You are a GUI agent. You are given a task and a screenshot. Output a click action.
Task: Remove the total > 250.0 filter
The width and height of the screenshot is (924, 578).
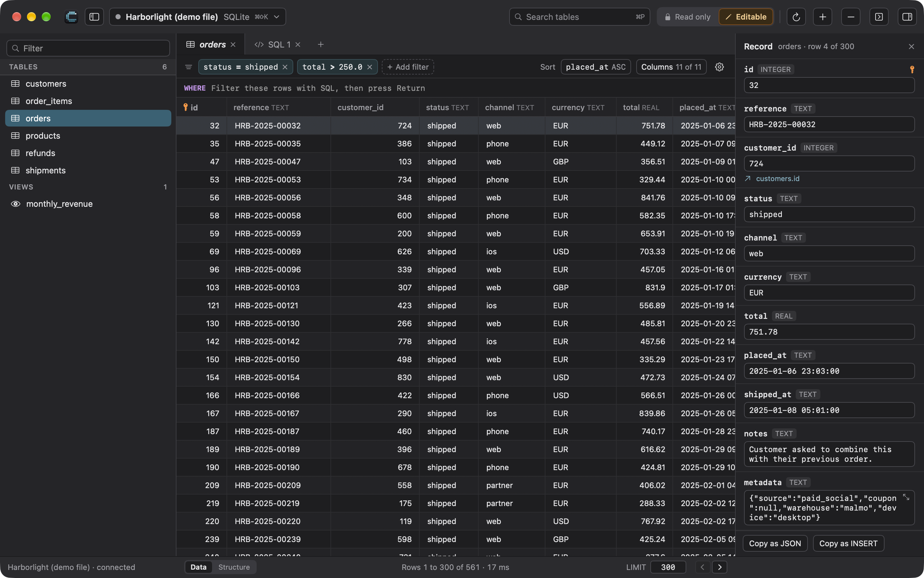[x=370, y=67]
